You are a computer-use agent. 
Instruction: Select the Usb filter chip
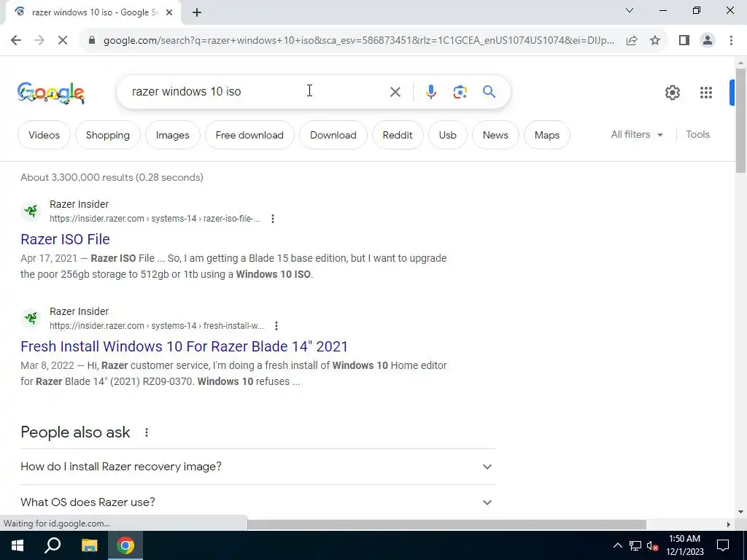click(447, 135)
